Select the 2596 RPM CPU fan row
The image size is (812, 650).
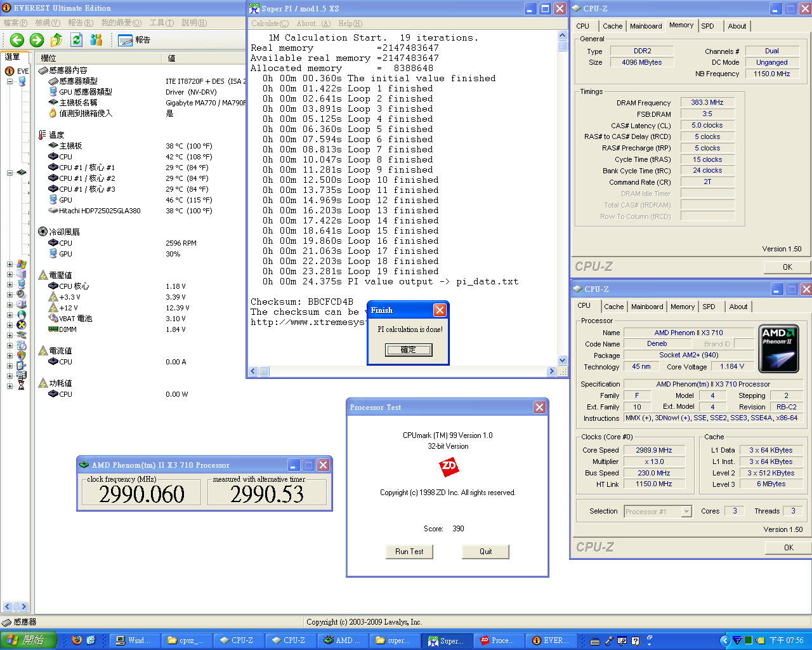point(141,243)
